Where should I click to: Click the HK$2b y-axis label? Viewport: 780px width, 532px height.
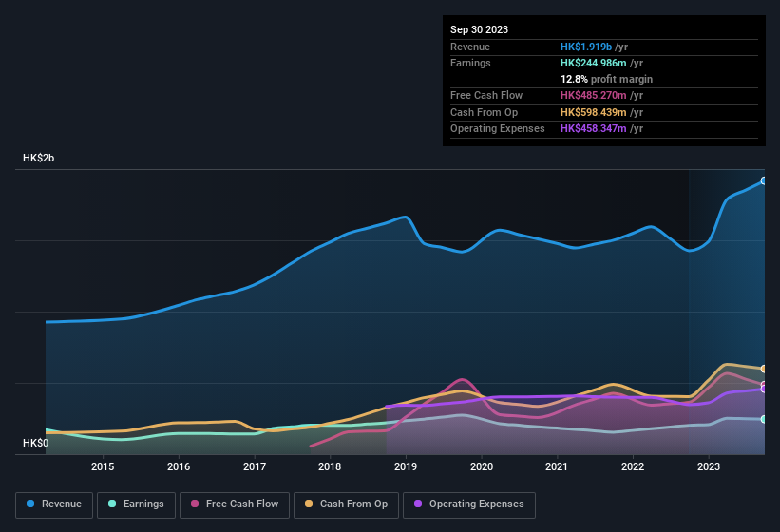39,159
